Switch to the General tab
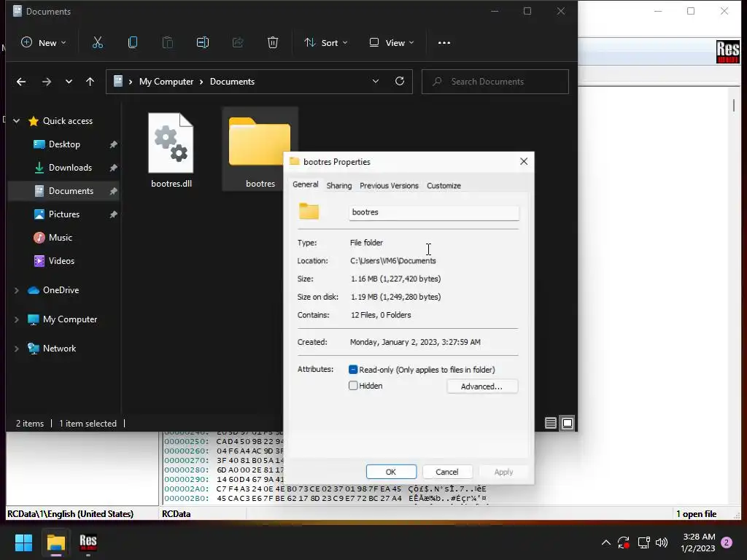 306,184
